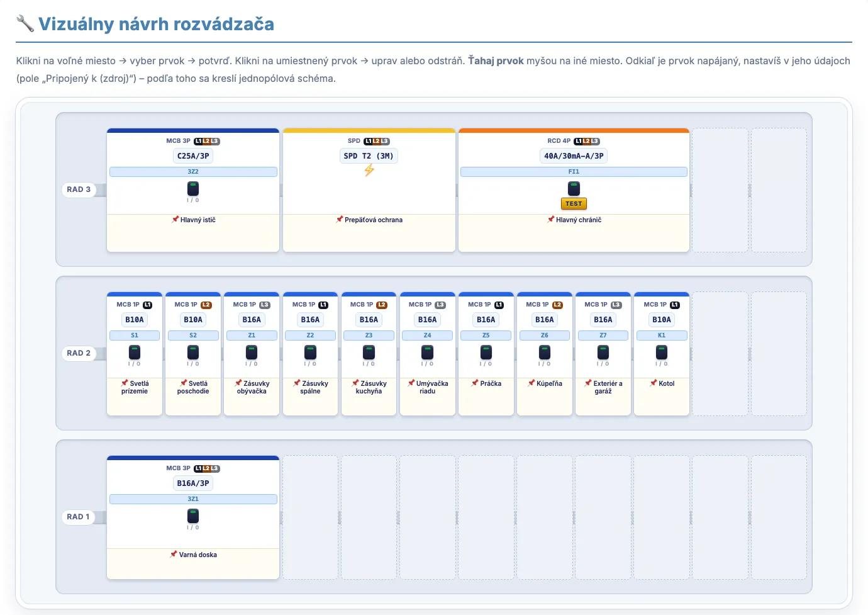The height and width of the screenshot is (615, 868).
Task: Click the B16A/3P rating label
Action: point(193,483)
